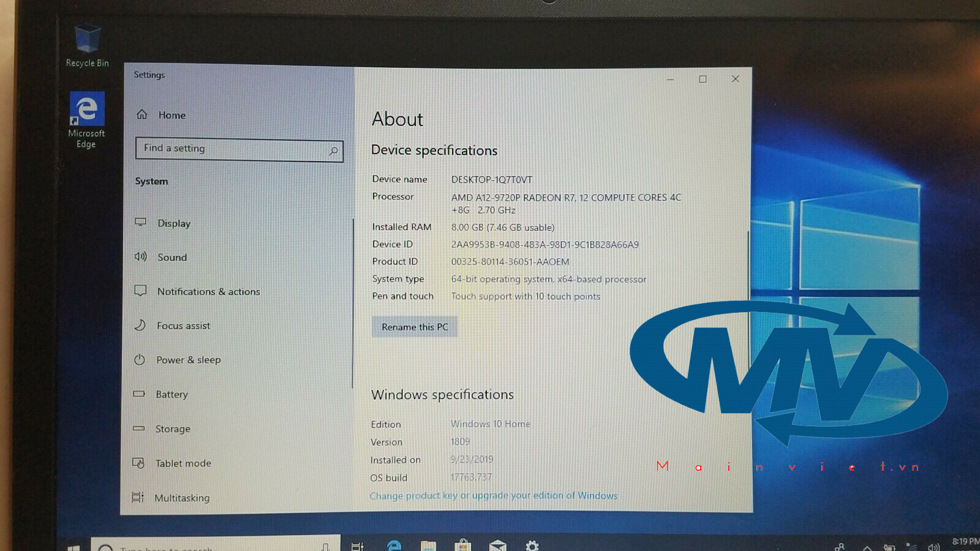Click the Rename this PC button
980x551 pixels.
(x=415, y=327)
